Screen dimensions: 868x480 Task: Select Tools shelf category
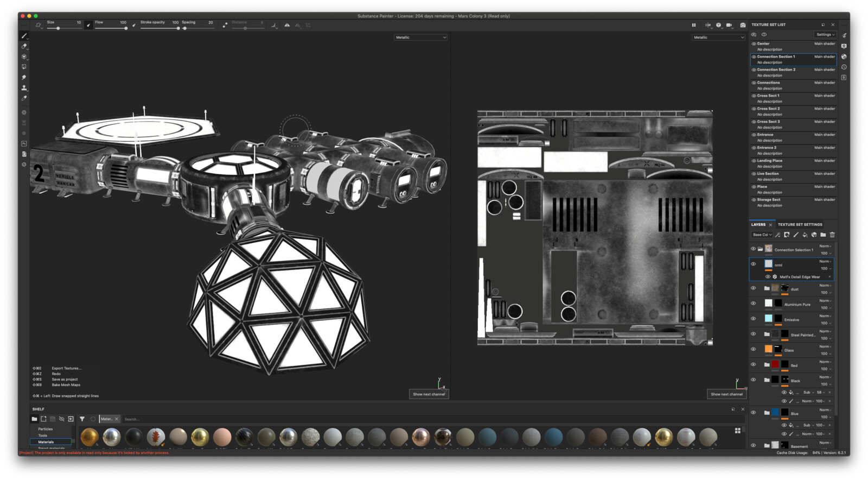tap(43, 435)
